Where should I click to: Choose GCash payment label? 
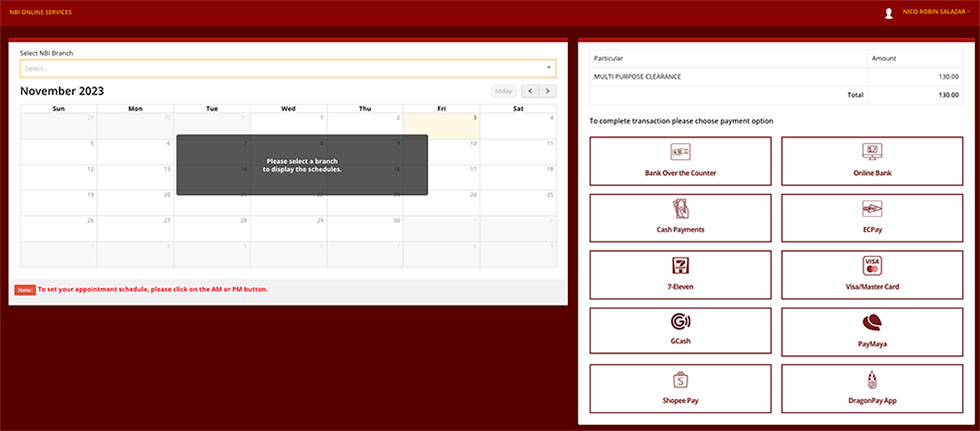[x=680, y=342]
